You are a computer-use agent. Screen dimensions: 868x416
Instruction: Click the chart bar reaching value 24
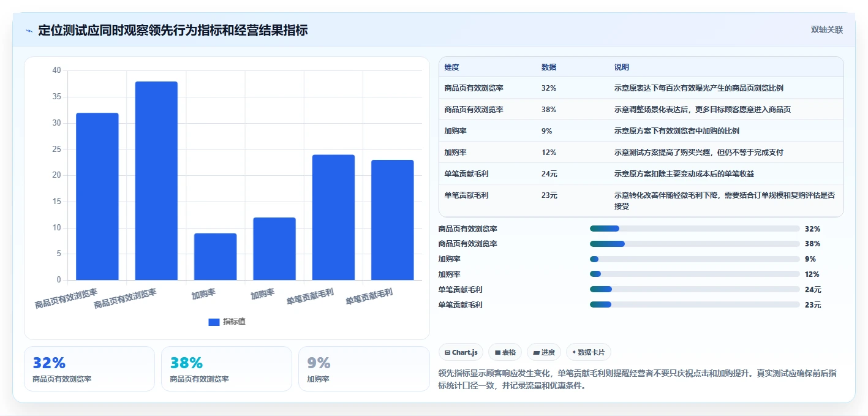333,217
